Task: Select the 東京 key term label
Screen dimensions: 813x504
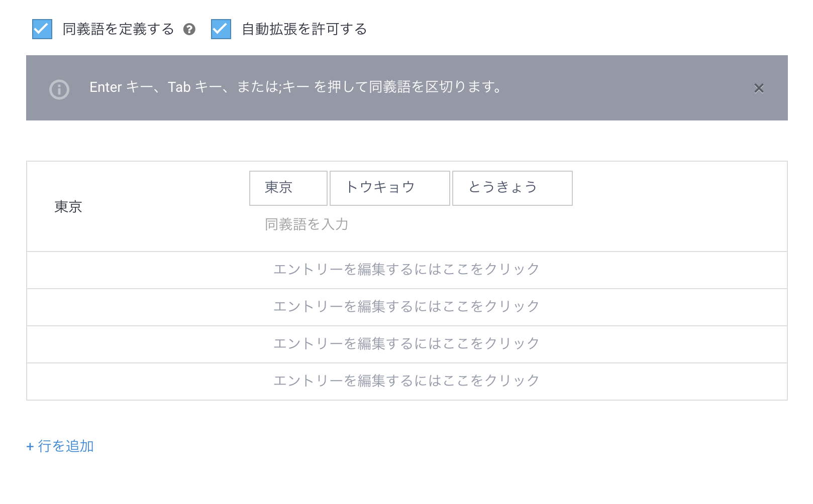Action: (68, 207)
